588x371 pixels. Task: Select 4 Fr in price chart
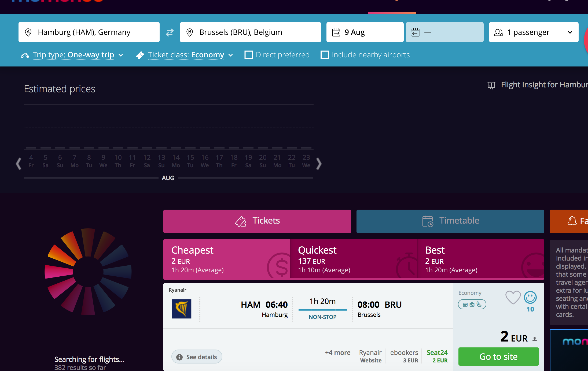31,161
